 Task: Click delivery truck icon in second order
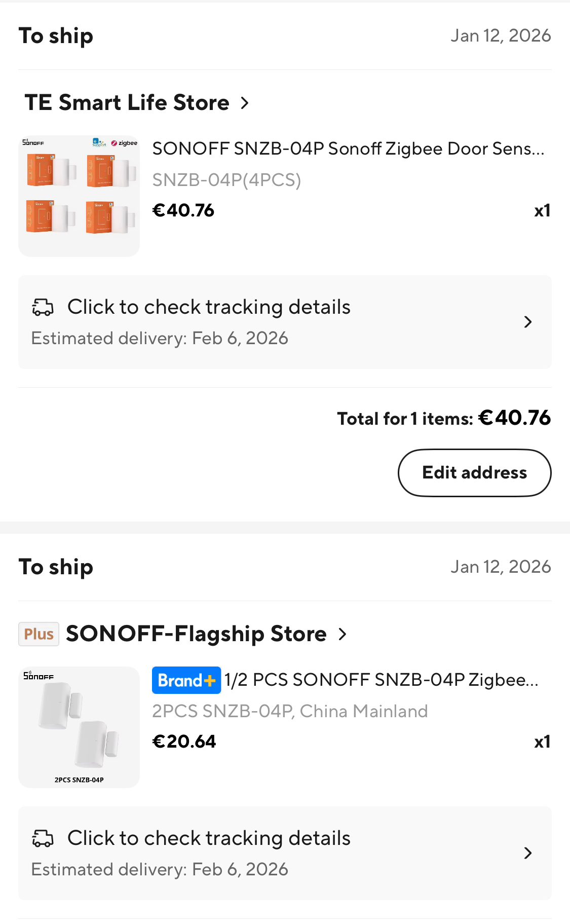[43, 838]
